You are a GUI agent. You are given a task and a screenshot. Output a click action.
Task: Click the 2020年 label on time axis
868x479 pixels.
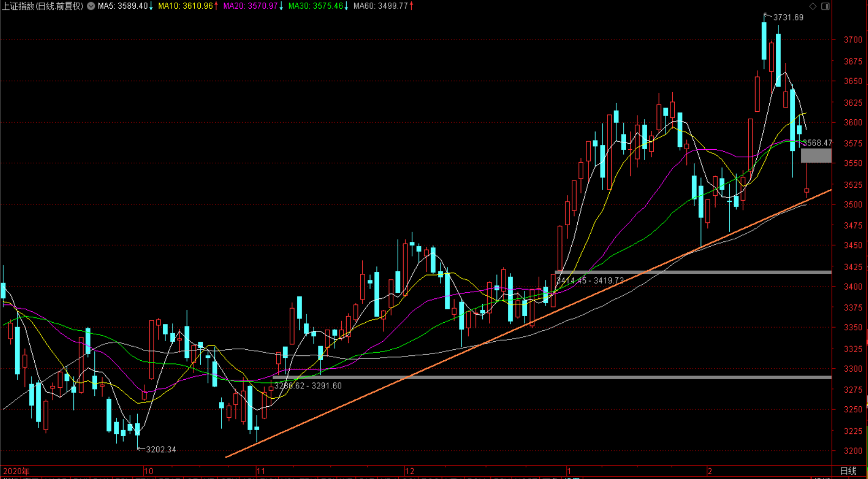pyautogui.click(x=16, y=471)
